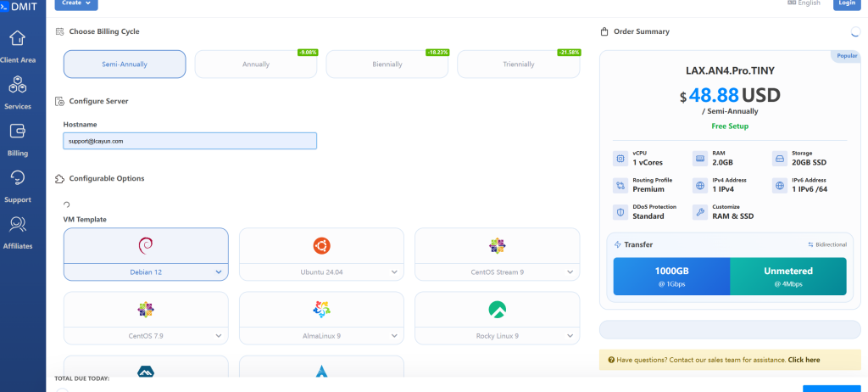
Task: Click the Debian swirl logo icon
Action: (x=146, y=246)
